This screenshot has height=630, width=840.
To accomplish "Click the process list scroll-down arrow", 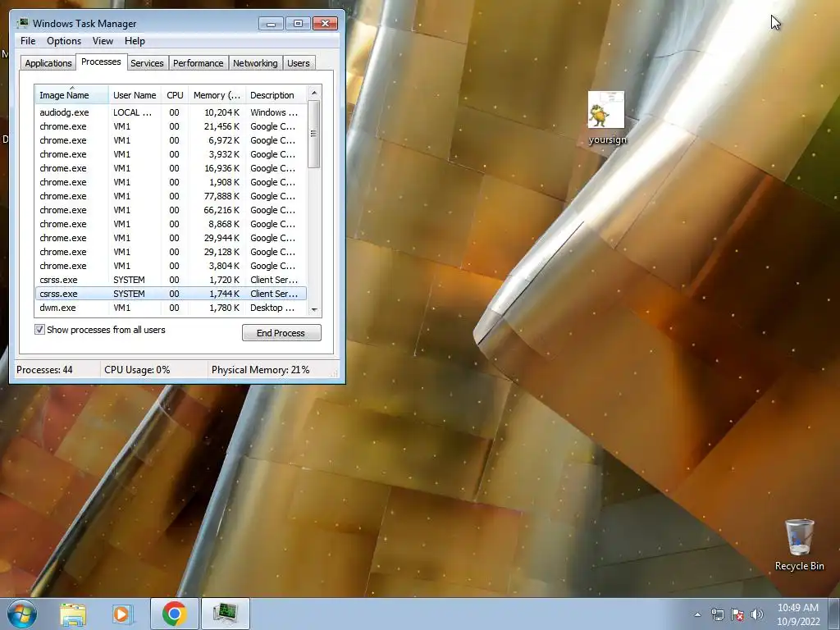I will click(x=314, y=309).
